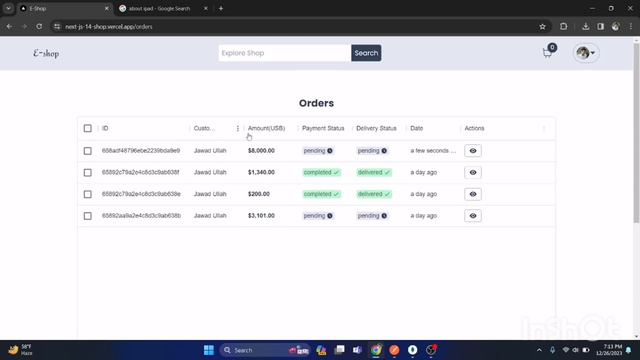The height and width of the screenshot is (360, 640).
Task: Click order ID 65892aa9a2e4c8d3c9ab638b
Action: coord(141,216)
